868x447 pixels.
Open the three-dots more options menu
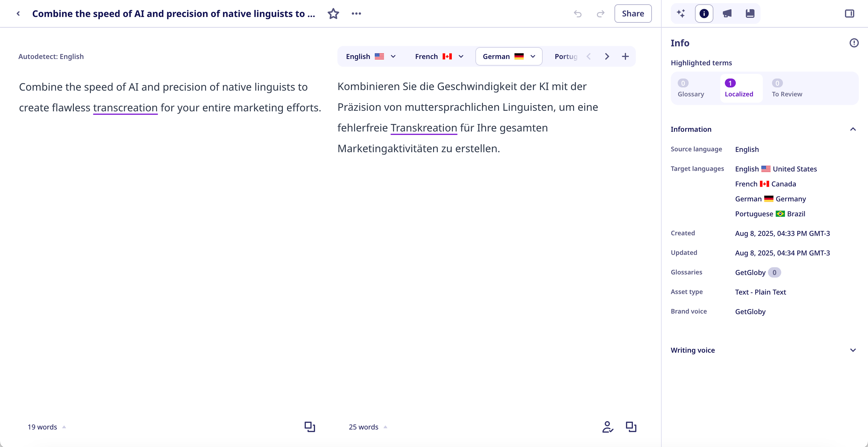pyautogui.click(x=356, y=14)
